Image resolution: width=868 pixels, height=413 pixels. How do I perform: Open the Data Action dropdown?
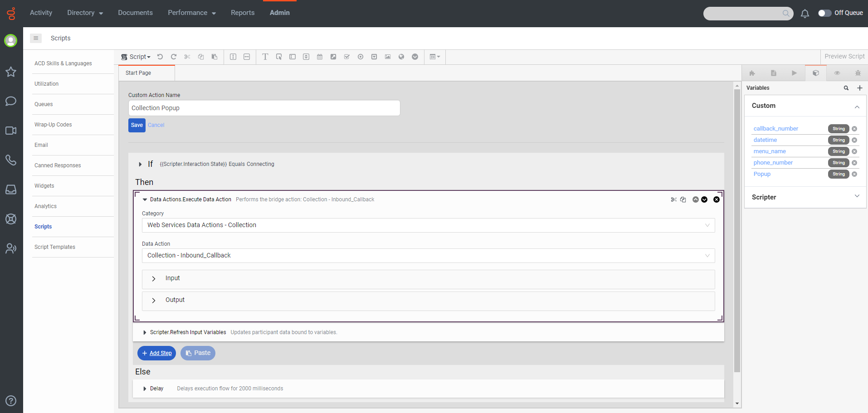[429, 256]
